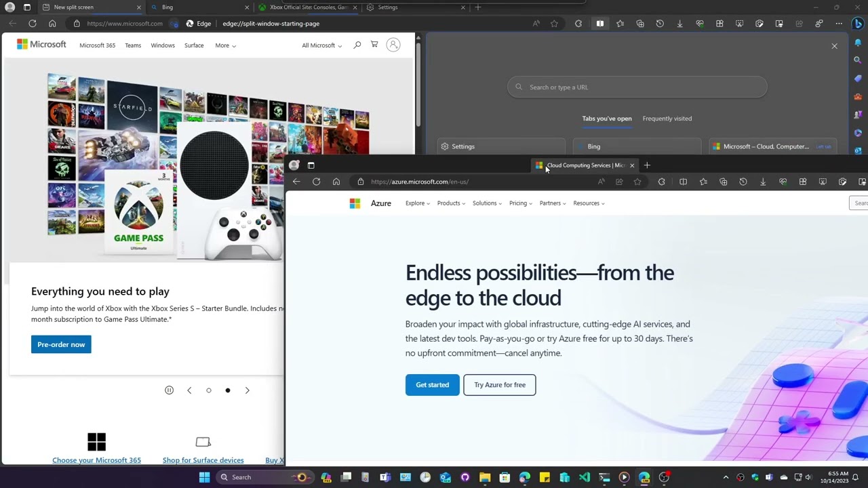Click Azure Get started button
Screen dimensions: 868x488
click(433, 385)
